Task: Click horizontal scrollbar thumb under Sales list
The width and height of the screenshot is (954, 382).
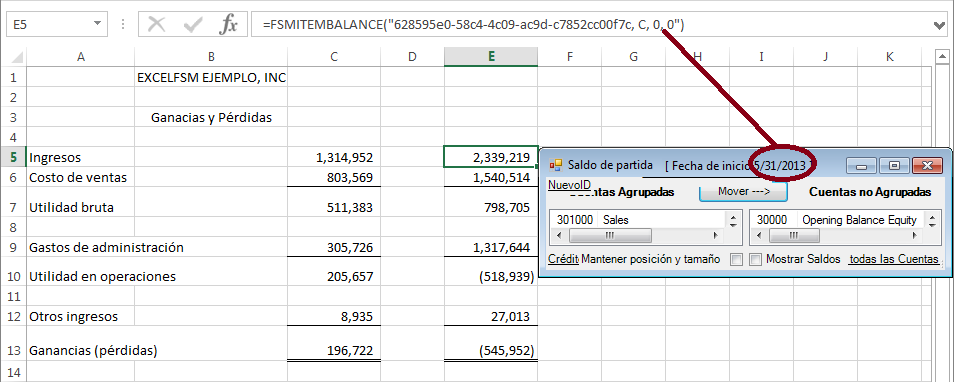Action: [609, 235]
